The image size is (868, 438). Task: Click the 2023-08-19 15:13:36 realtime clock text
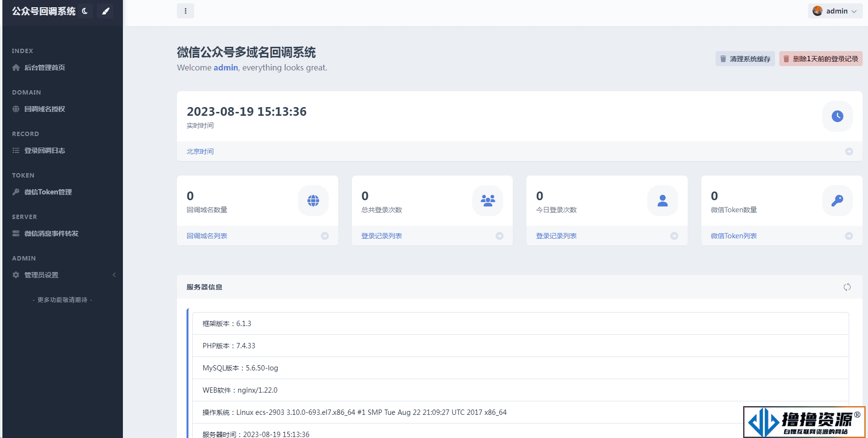tap(247, 111)
